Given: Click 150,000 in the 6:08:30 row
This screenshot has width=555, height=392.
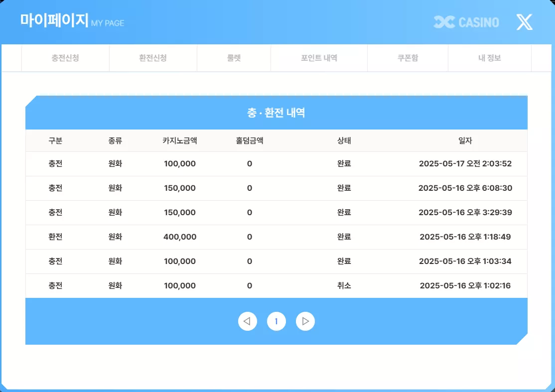Looking at the screenshot, I should 180,188.
